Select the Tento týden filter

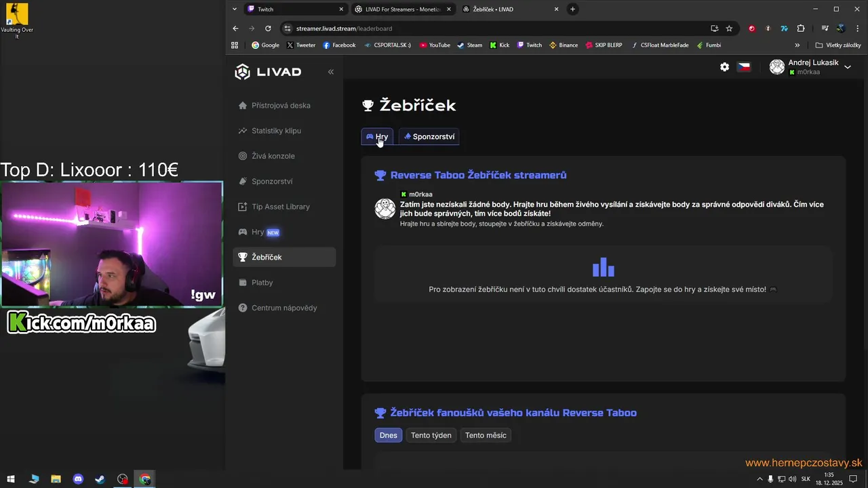click(x=431, y=435)
